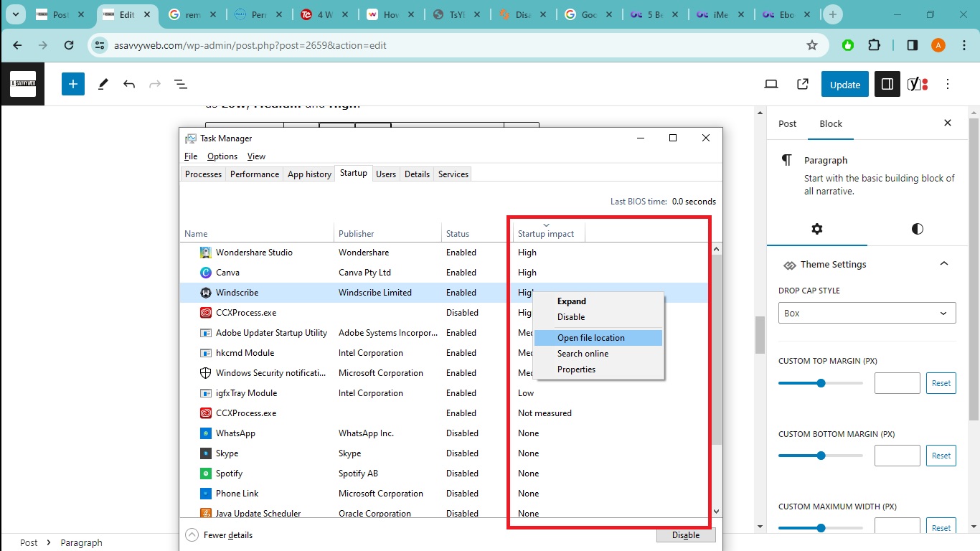
Task: Switch to the block Styles half-circle tab
Action: pos(917,229)
